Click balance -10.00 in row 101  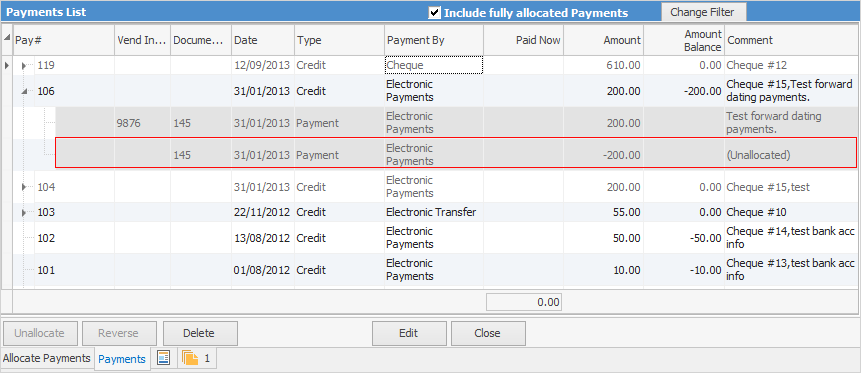pos(706,270)
